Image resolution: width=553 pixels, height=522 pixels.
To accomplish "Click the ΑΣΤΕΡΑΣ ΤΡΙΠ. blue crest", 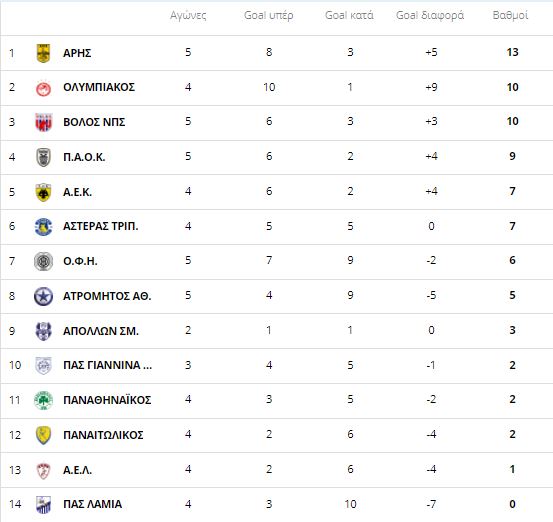I will click(x=43, y=226).
